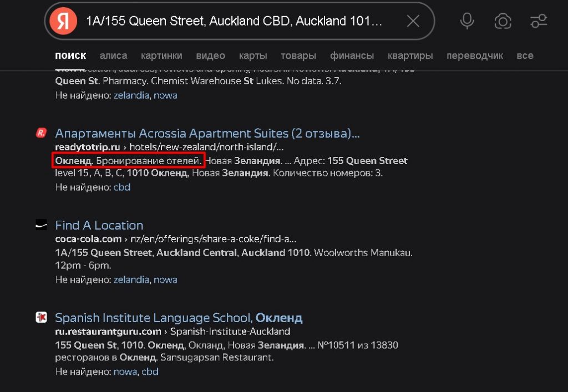This screenshot has height=392, width=568.
Task: Open image search camera icon
Action: click(x=503, y=22)
